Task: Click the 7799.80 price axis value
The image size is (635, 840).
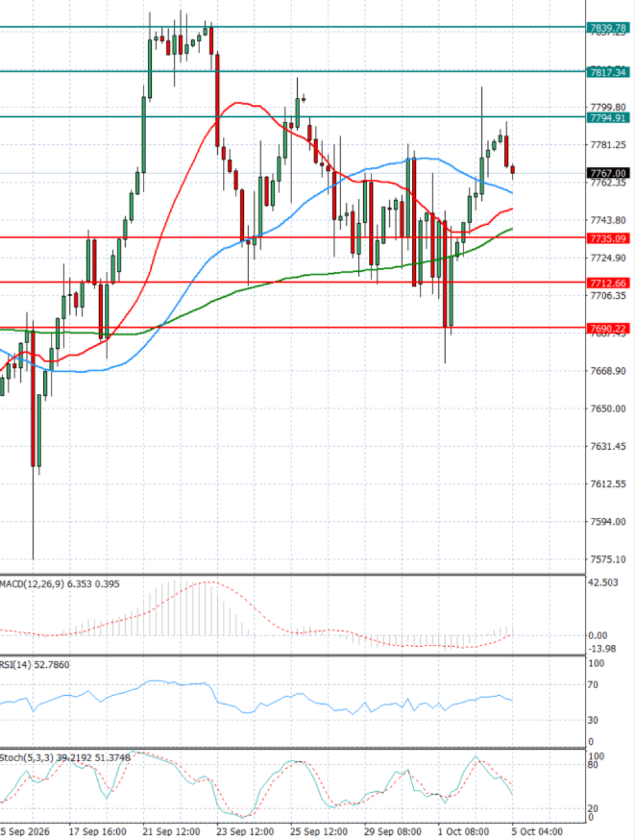Action: pyautogui.click(x=608, y=107)
